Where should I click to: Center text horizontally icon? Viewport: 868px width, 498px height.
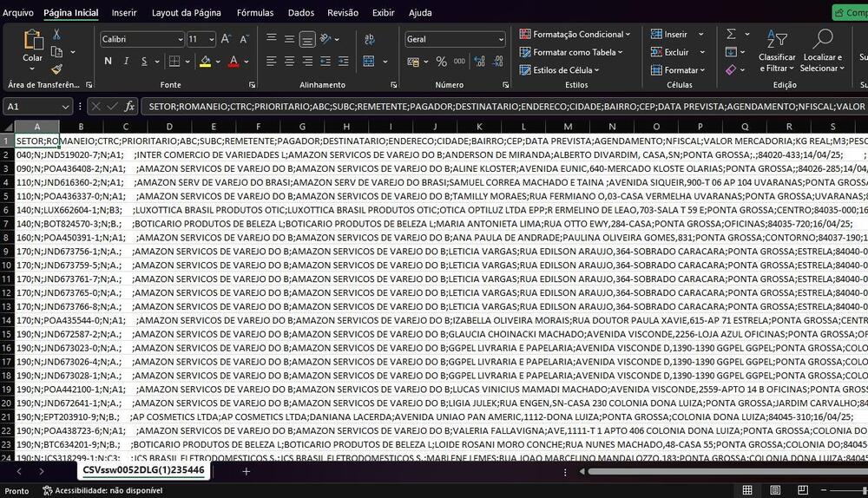(290, 61)
